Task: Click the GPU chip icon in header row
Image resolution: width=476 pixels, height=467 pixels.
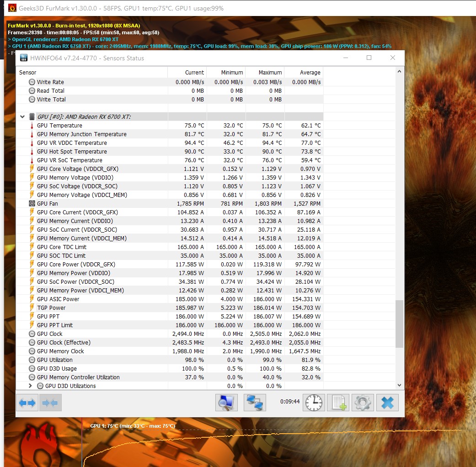Action: click(32, 117)
